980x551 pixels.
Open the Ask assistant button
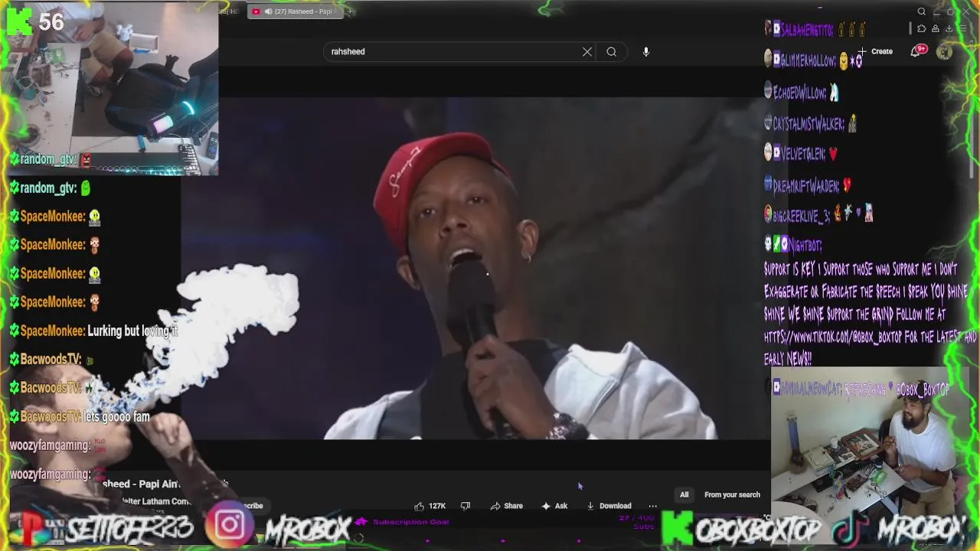click(x=554, y=506)
